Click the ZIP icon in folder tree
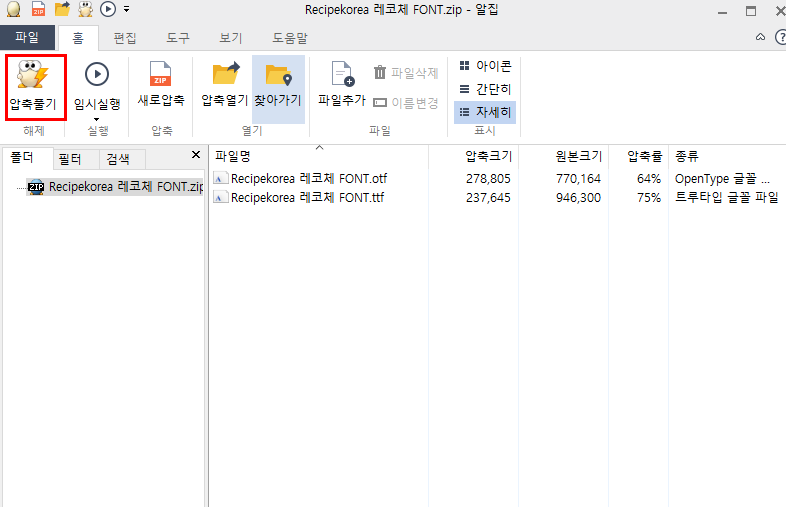The width and height of the screenshot is (786, 507). (x=36, y=187)
